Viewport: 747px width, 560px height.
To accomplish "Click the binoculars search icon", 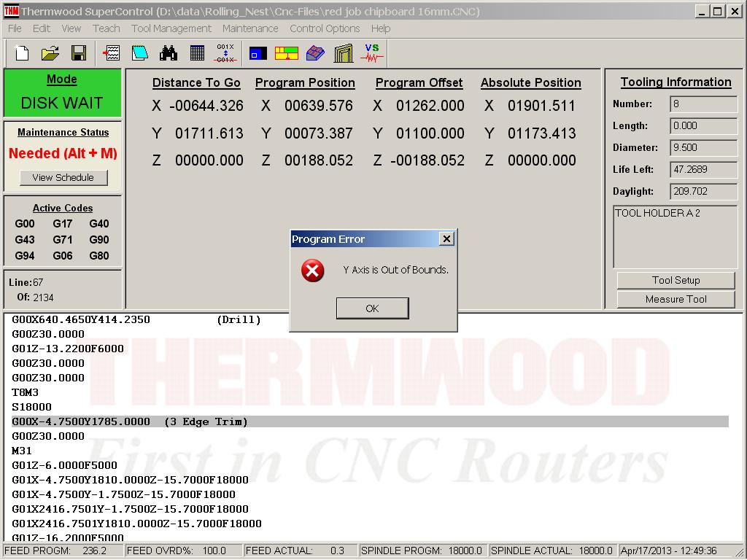I will pyautogui.click(x=169, y=53).
